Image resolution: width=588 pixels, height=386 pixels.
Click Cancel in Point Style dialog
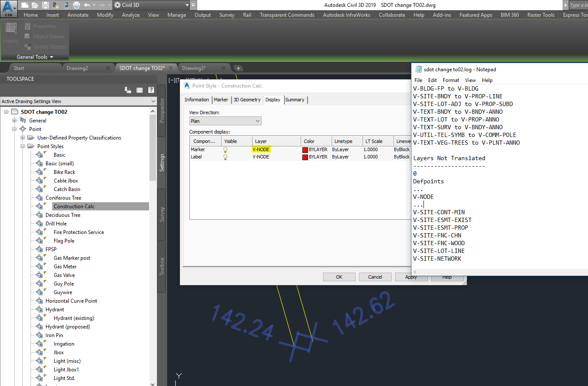coord(375,277)
